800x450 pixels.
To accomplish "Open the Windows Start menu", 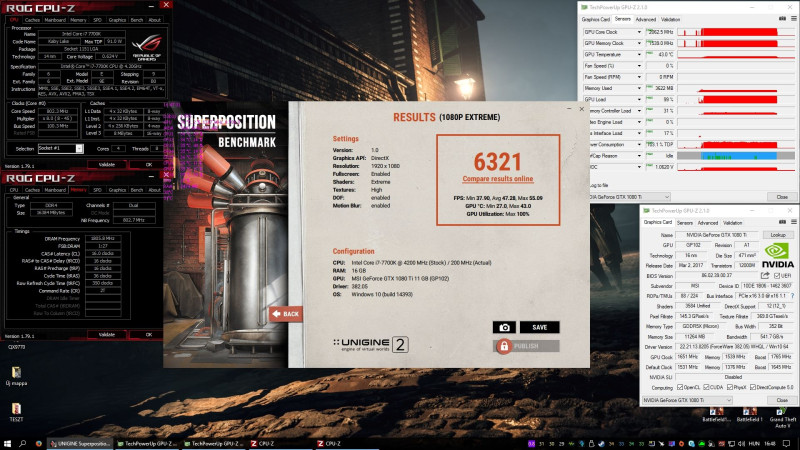I will tap(7, 444).
